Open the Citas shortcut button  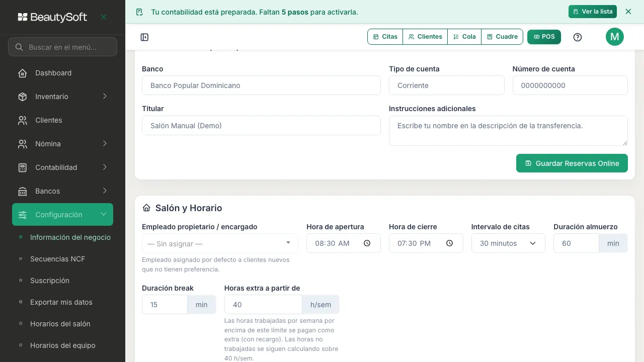click(385, 37)
